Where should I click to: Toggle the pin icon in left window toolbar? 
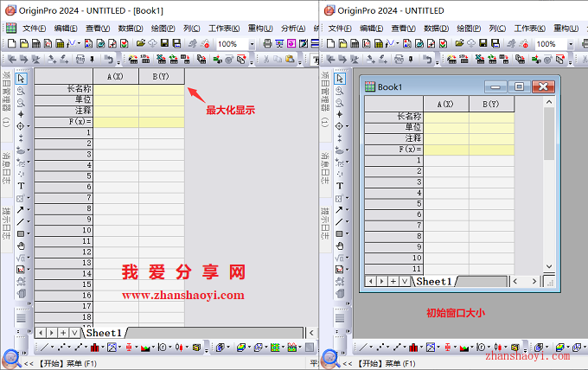92,60
